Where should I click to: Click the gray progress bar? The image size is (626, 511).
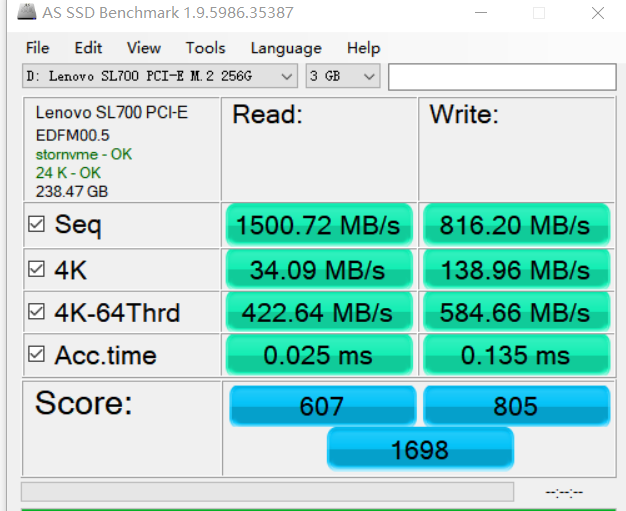click(267, 491)
